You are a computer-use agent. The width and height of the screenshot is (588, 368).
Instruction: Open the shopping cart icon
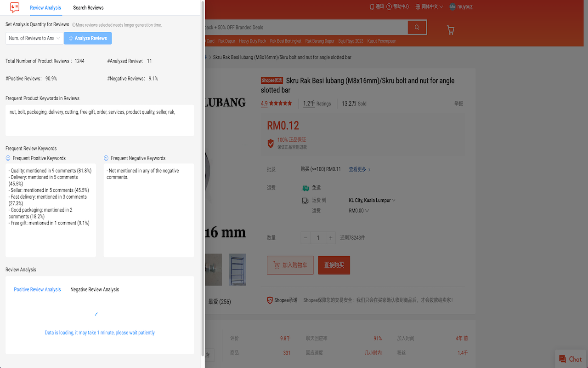(x=451, y=30)
